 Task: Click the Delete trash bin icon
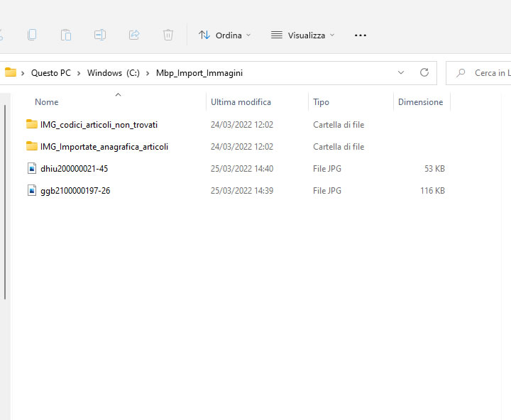(168, 35)
